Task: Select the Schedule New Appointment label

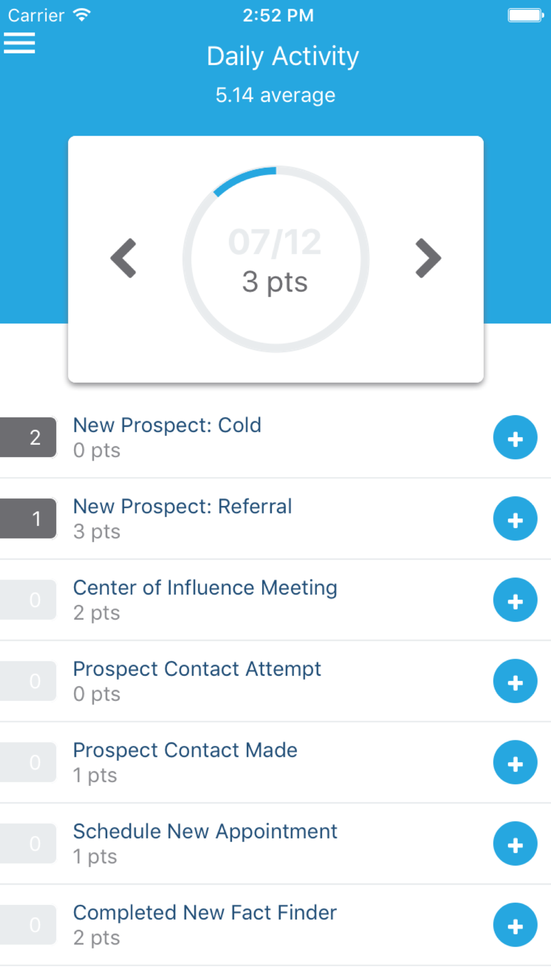Action: click(x=205, y=831)
